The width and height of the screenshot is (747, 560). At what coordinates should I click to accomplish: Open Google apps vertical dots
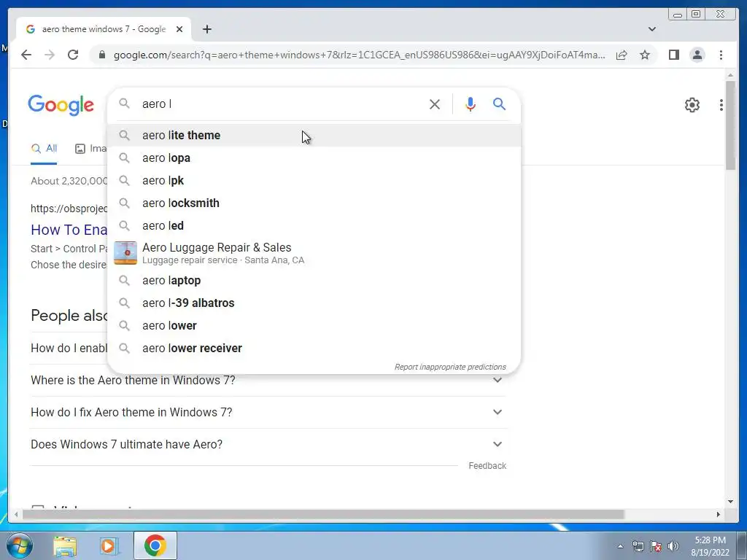[721, 105]
